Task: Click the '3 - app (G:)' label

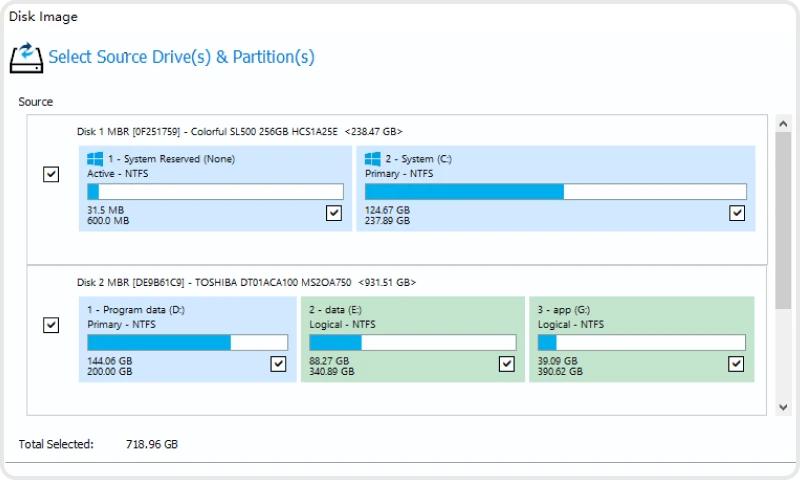Action: [563, 310]
